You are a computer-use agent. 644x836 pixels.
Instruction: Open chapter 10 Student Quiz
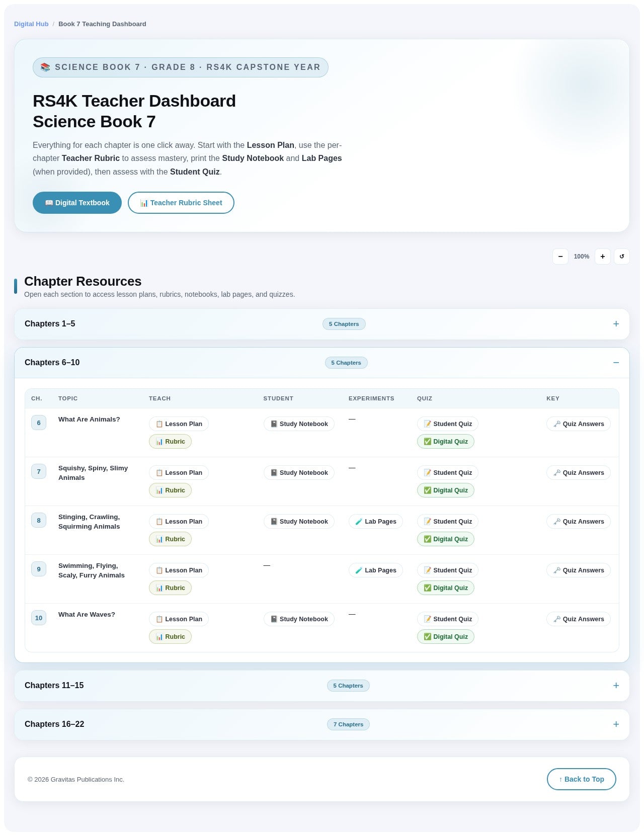(448, 619)
